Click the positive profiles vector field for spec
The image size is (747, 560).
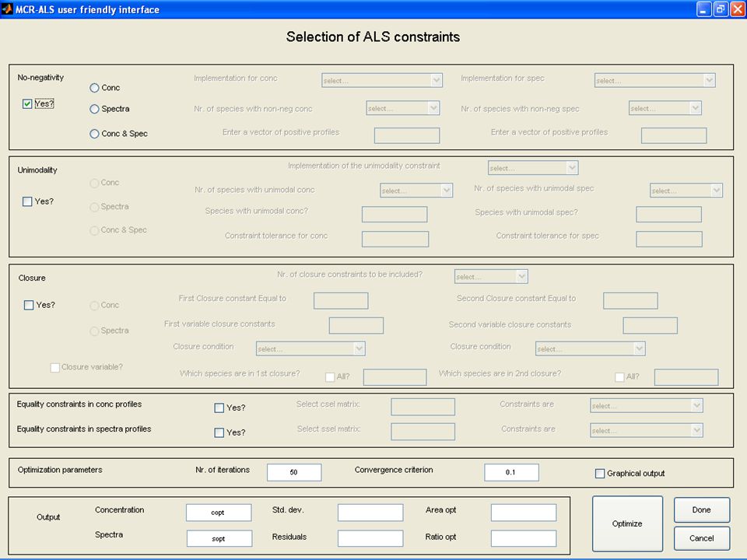tap(674, 135)
